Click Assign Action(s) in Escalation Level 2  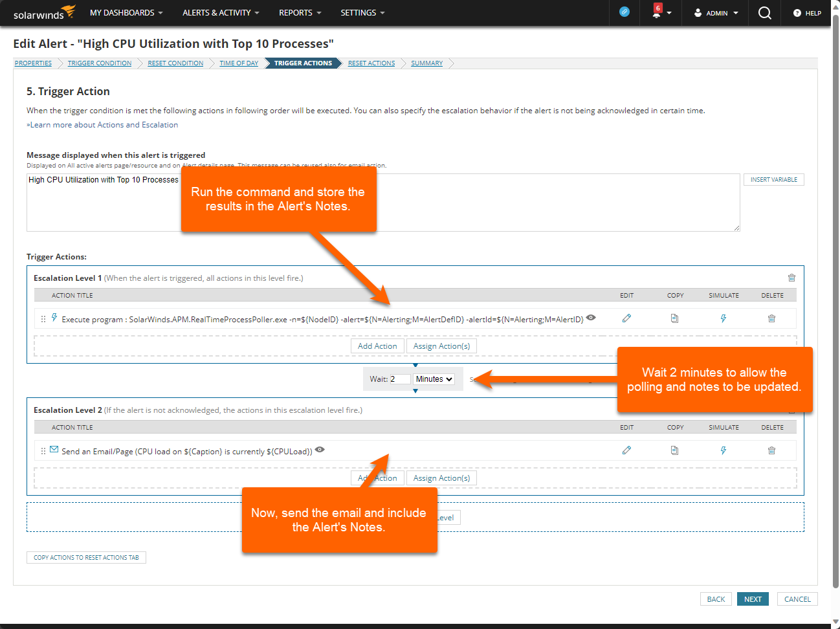(x=442, y=478)
